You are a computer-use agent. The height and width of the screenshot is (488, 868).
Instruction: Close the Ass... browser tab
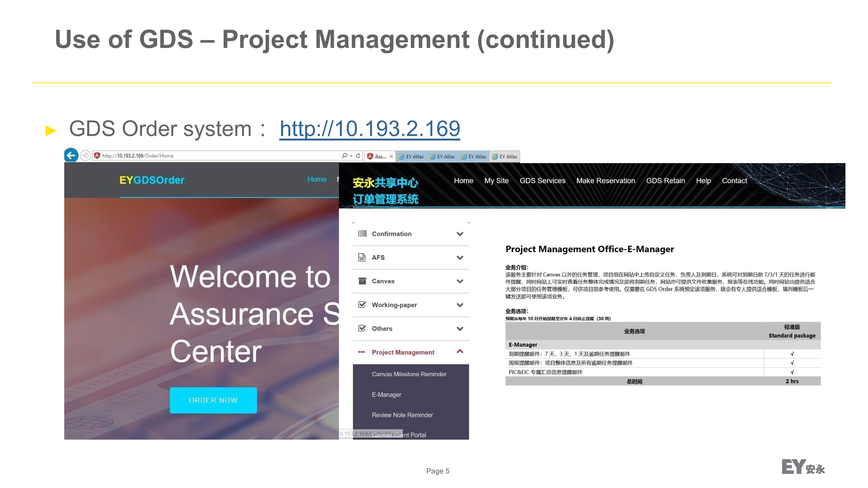pyautogui.click(x=391, y=156)
